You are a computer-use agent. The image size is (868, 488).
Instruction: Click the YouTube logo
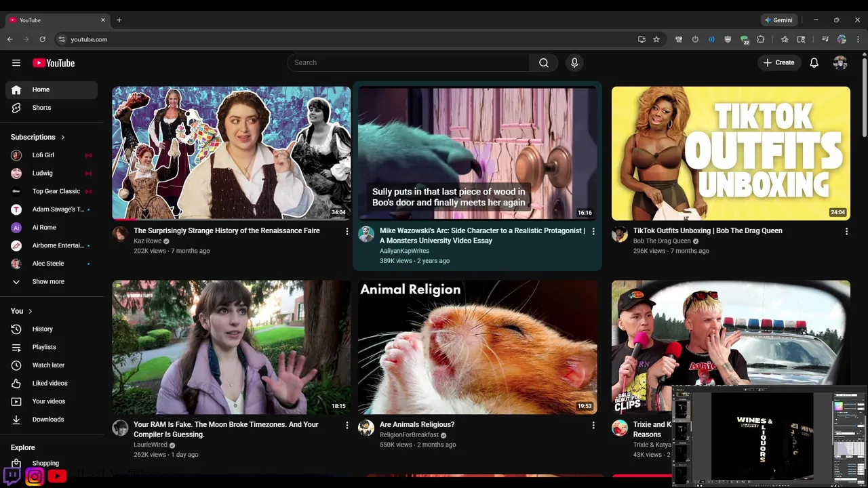[x=54, y=63]
